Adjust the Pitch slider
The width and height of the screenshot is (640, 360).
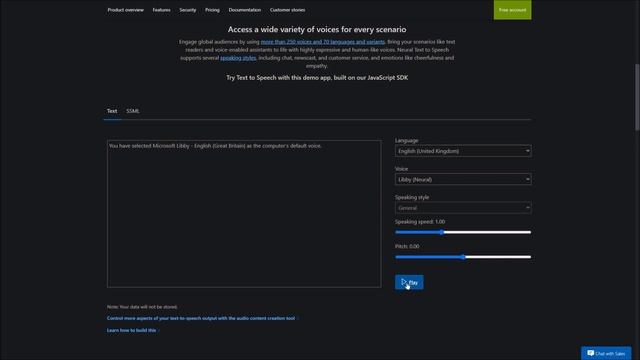coord(463,257)
